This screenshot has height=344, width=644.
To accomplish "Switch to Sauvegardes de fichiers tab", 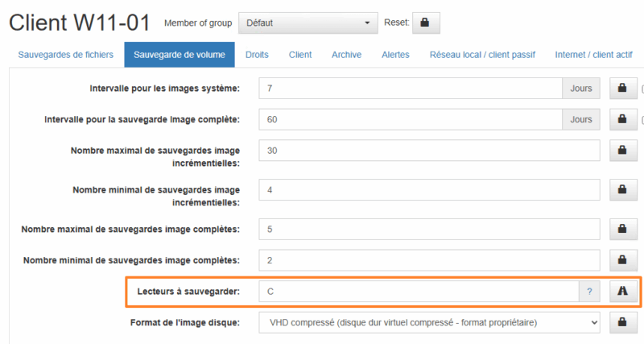I will [x=67, y=55].
